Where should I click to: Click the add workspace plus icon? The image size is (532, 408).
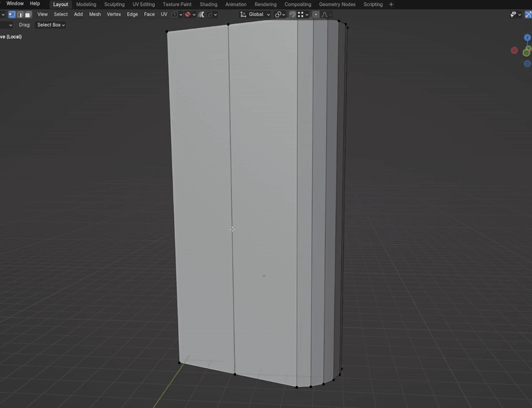tap(391, 5)
